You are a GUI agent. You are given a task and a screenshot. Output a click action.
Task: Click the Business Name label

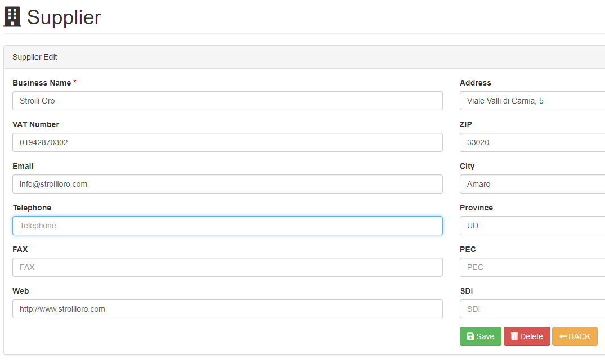[42, 83]
